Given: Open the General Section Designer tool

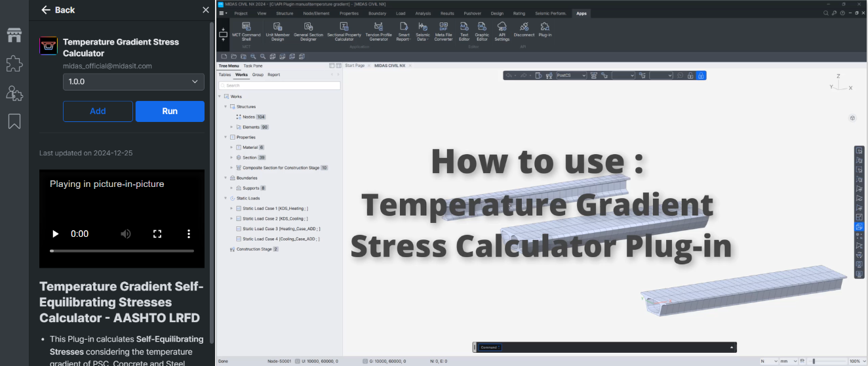Looking at the screenshot, I should point(308,31).
